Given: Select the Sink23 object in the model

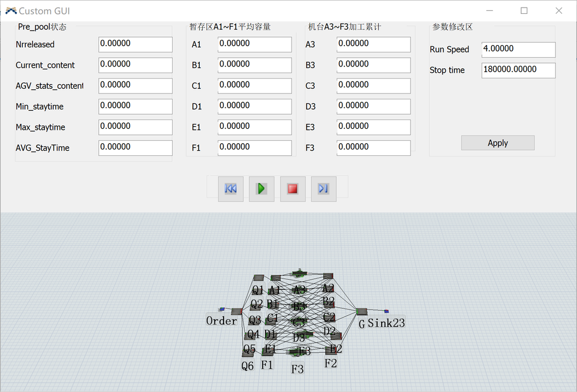Looking at the screenshot, I should pos(386,312).
